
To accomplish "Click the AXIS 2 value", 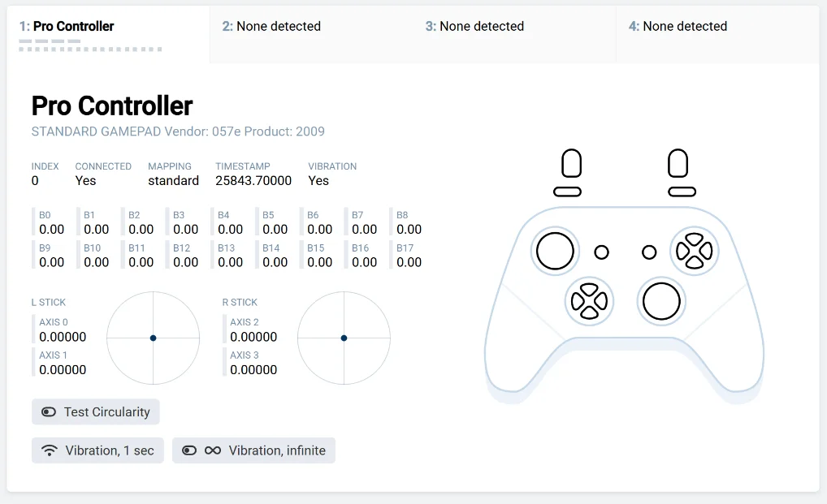I will pyautogui.click(x=253, y=337).
